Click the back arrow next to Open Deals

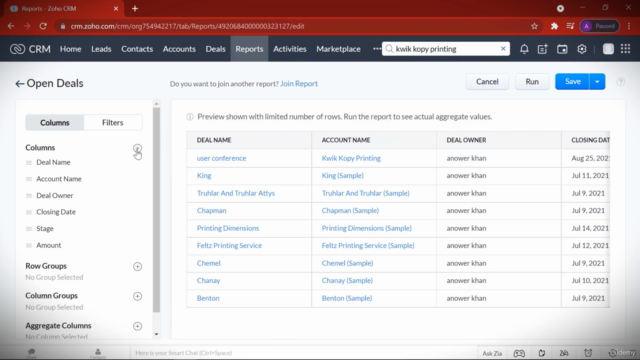pos(19,84)
